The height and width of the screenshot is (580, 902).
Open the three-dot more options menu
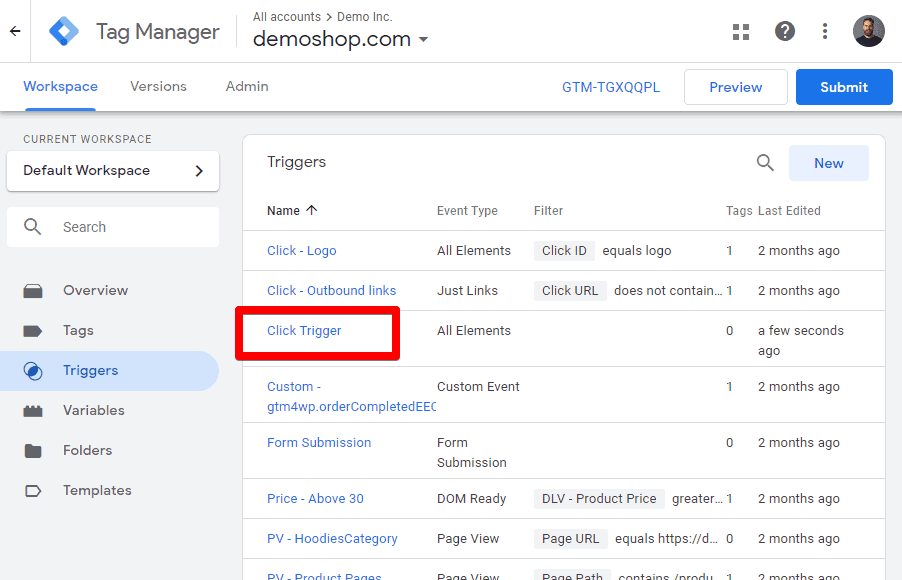point(825,32)
